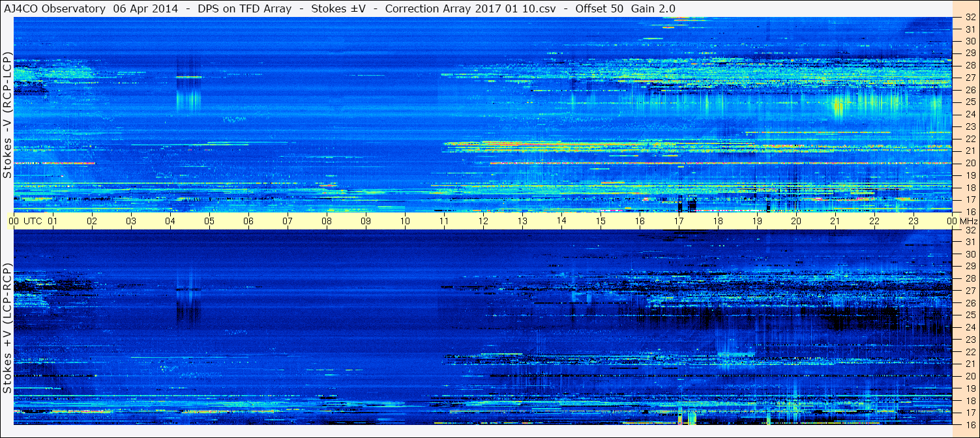Select "Correction Array 2017 01 10.csv" file name
This screenshot has width=980, height=438.
pos(470,8)
